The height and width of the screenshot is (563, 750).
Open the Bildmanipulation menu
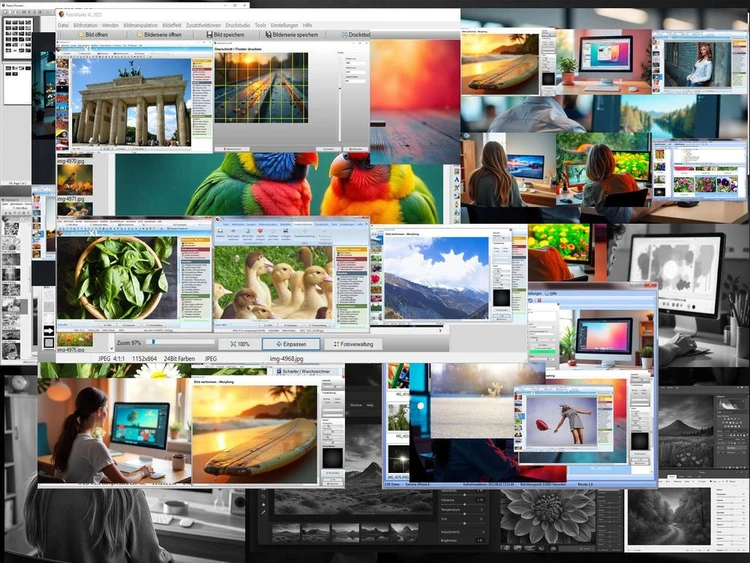(x=140, y=25)
